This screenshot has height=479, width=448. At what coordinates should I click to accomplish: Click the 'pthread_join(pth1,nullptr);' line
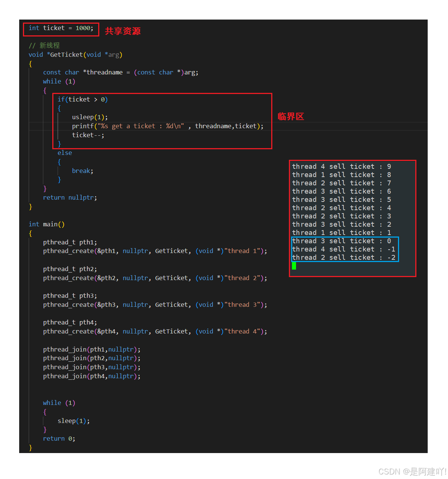pos(92,349)
